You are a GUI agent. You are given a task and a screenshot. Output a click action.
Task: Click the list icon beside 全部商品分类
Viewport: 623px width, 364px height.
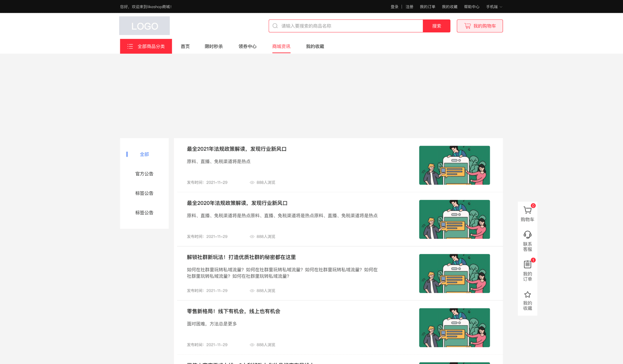(130, 46)
